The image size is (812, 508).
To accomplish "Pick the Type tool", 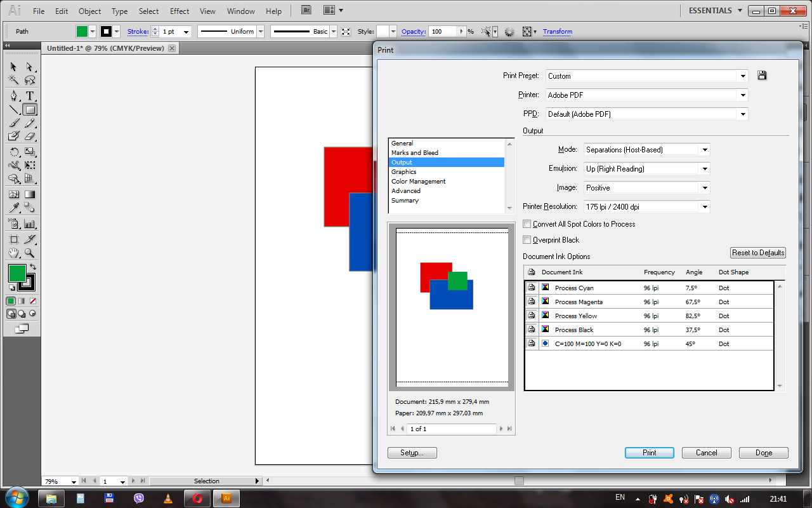I will click(x=29, y=96).
